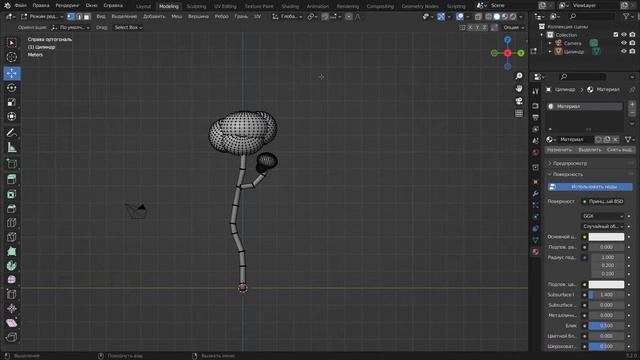This screenshot has height=360, width=640.
Task: Open the orientation По умолч... dropdown
Action: click(x=70, y=27)
